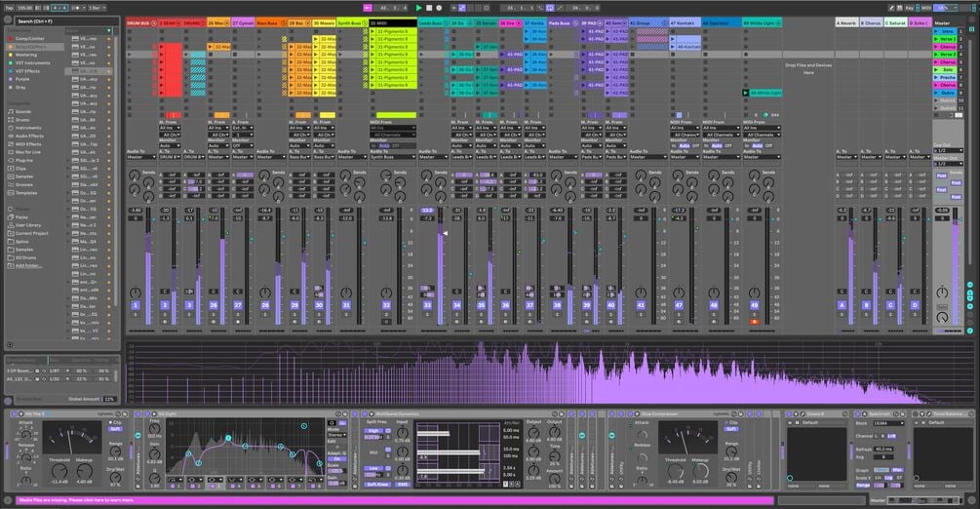Select Audio Effects in browser categories
980x509 pixels.
click(x=29, y=136)
